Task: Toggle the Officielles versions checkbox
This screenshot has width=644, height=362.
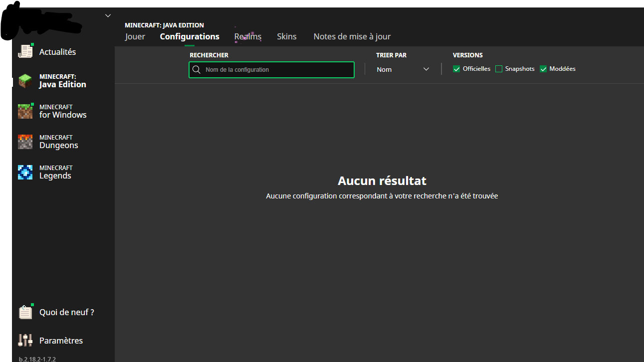Action: pyautogui.click(x=456, y=69)
